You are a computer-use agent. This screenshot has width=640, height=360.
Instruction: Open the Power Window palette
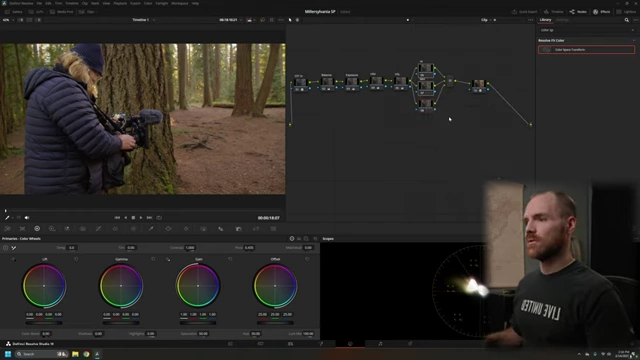pyautogui.click(x=168, y=229)
